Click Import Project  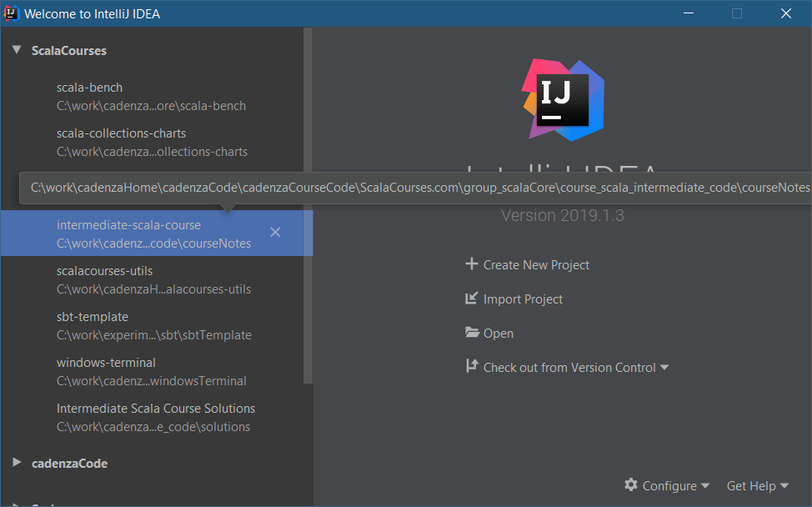click(x=523, y=299)
